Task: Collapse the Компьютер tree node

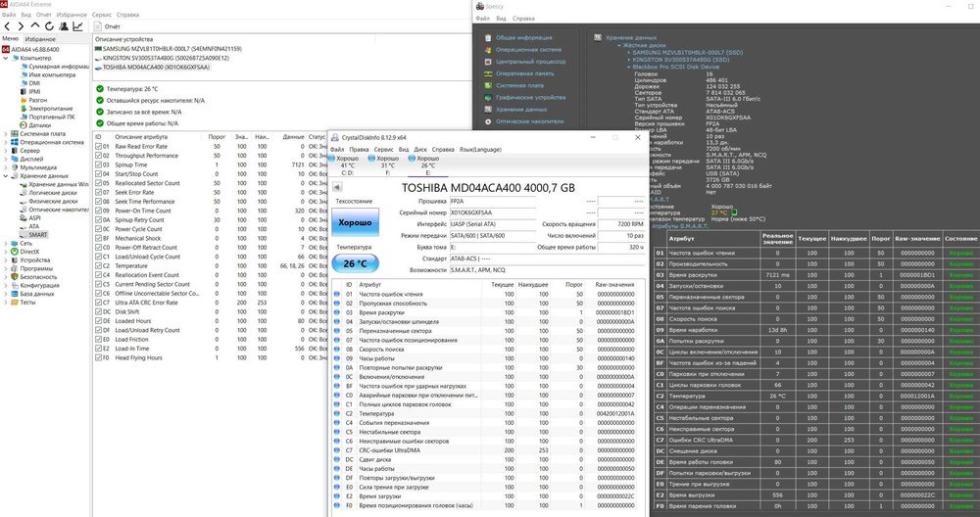Action: (x=6, y=58)
